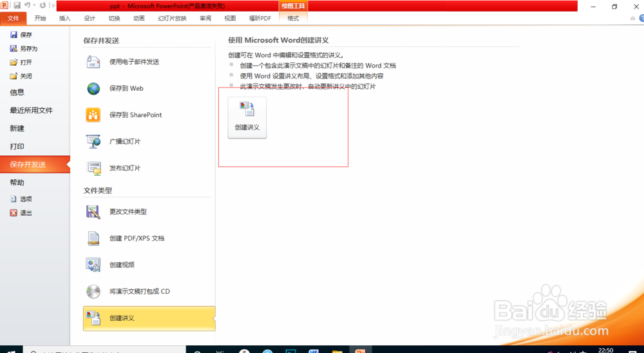Screen dimensions: 644x353
Task: Choose 保存到 SharePoint option
Action: tap(149, 115)
